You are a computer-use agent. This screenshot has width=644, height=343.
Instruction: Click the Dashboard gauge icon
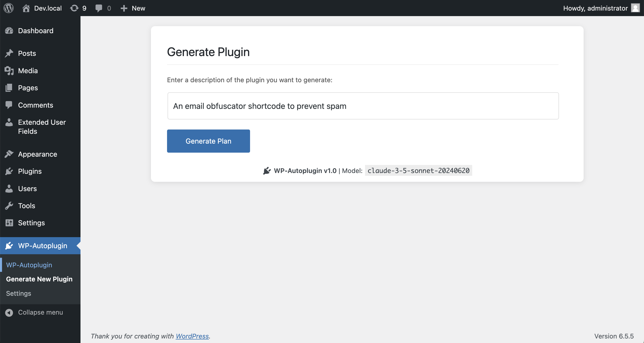coord(9,31)
